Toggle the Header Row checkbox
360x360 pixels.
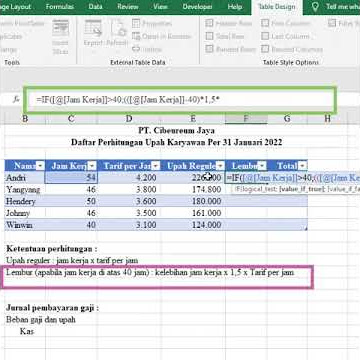(x=209, y=23)
